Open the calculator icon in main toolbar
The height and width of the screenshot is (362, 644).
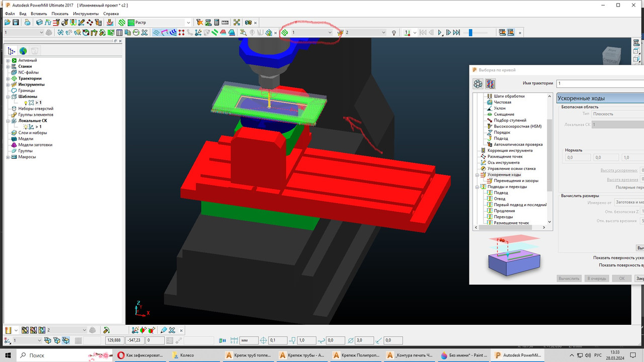tap(216, 22)
